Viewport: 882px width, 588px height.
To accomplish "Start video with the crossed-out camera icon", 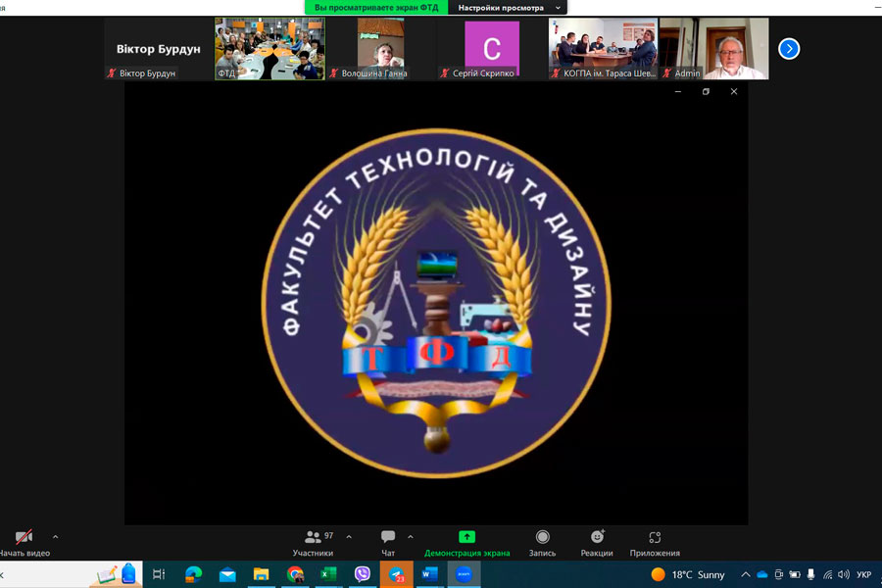I will coord(24,538).
